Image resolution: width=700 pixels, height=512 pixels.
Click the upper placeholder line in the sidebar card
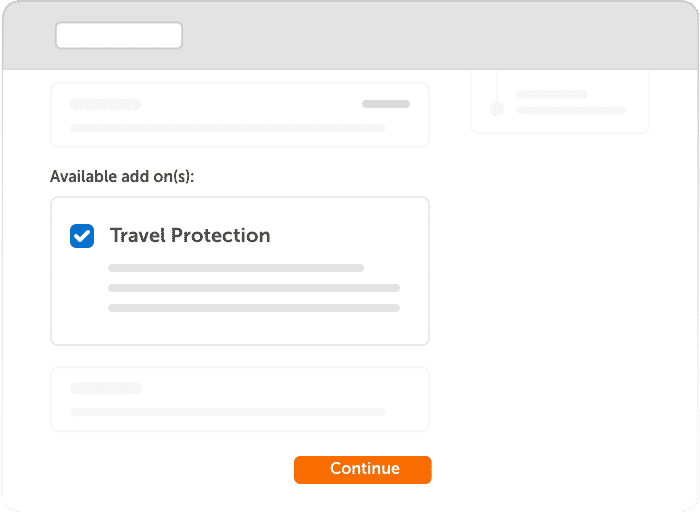point(552,94)
